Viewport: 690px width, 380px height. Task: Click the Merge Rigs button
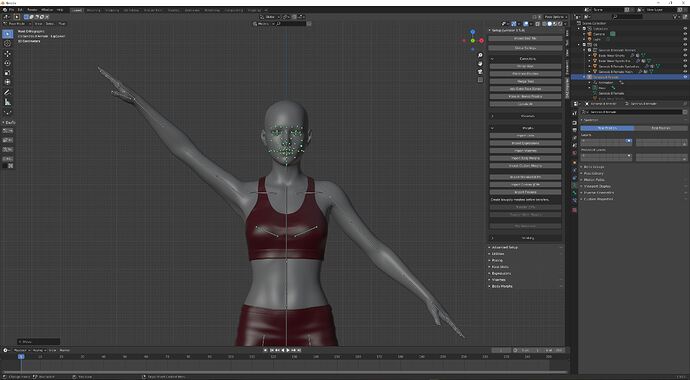click(525, 81)
